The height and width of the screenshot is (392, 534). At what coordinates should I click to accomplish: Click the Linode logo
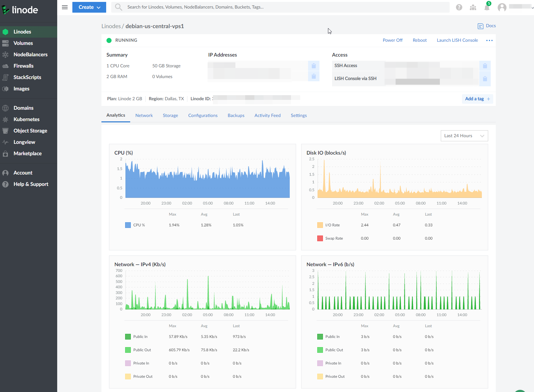tap(20, 10)
